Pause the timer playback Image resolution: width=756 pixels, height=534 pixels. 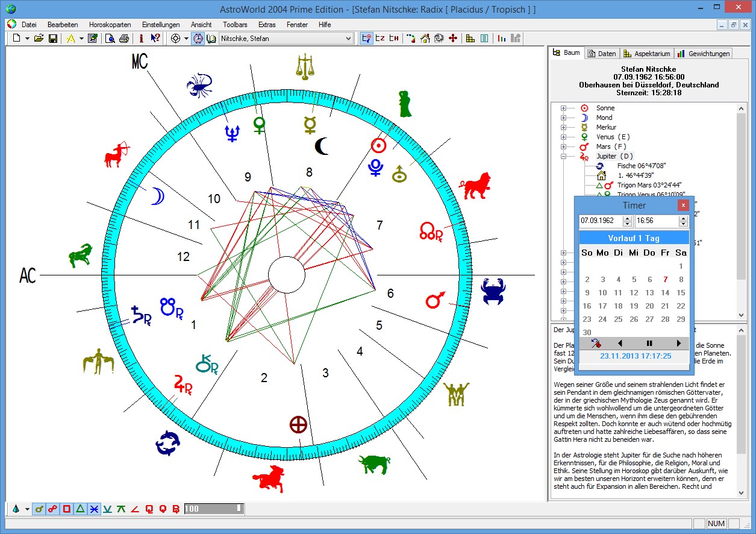(x=649, y=344)
